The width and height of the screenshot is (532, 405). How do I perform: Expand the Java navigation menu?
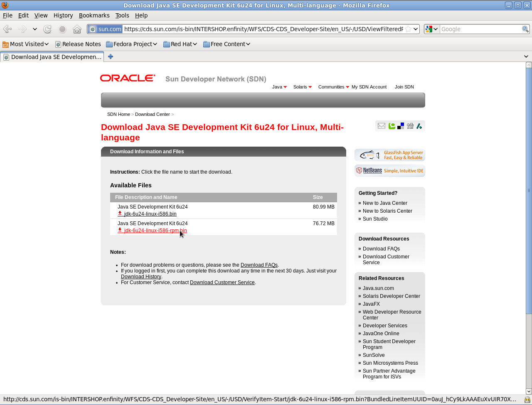click(280, 87)
